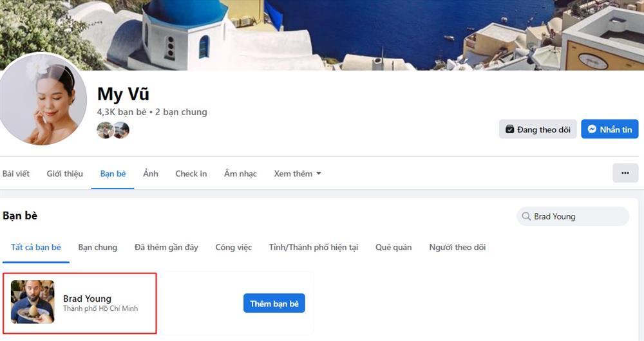Image resolution: width=644 pixels, height=341 pixels.
Task: Open My Vũ's profile picture
Action: (x=43, y=99)
